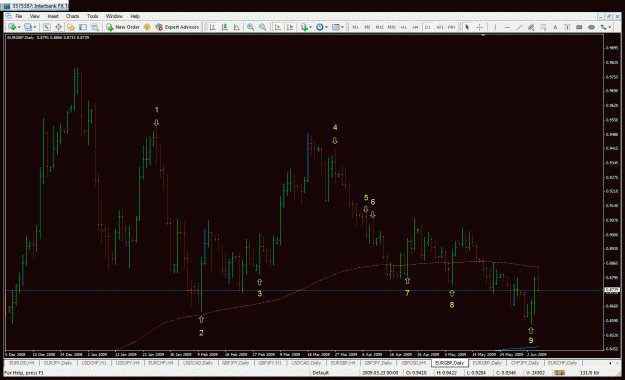Expand the Periods dropdown arrow
Image resolution: width=625 pixels, height=380 pixels.
coord(326,27)
